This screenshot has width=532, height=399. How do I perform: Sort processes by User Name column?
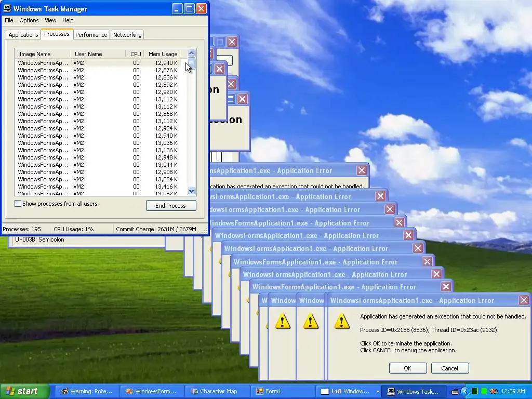click(98, 54)
